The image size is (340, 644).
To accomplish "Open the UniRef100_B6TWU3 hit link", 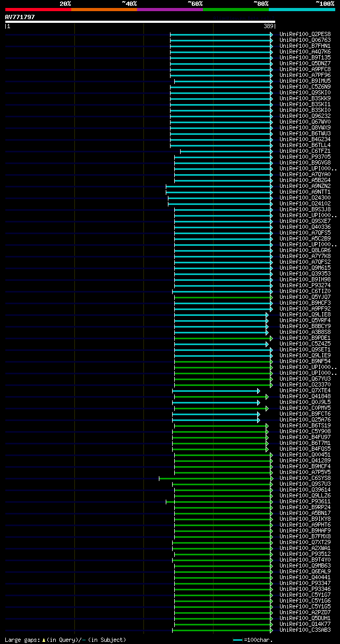I will pyautogui.click(x=305, y=134).
